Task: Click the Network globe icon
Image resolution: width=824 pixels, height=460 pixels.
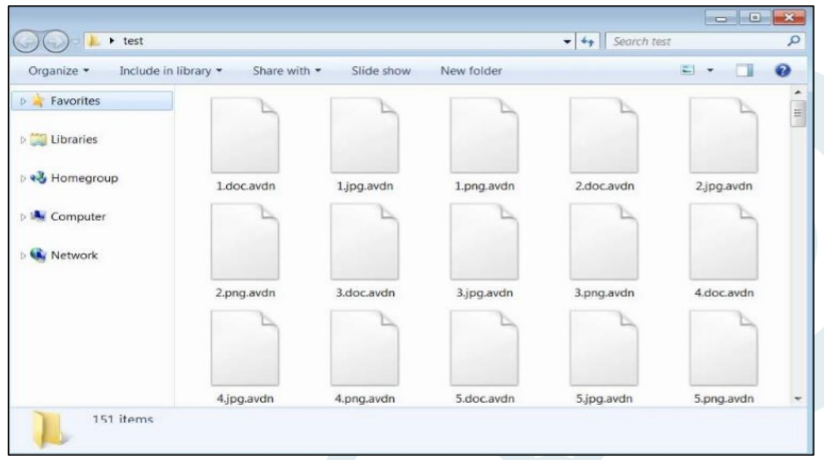Action: (38, 255)
